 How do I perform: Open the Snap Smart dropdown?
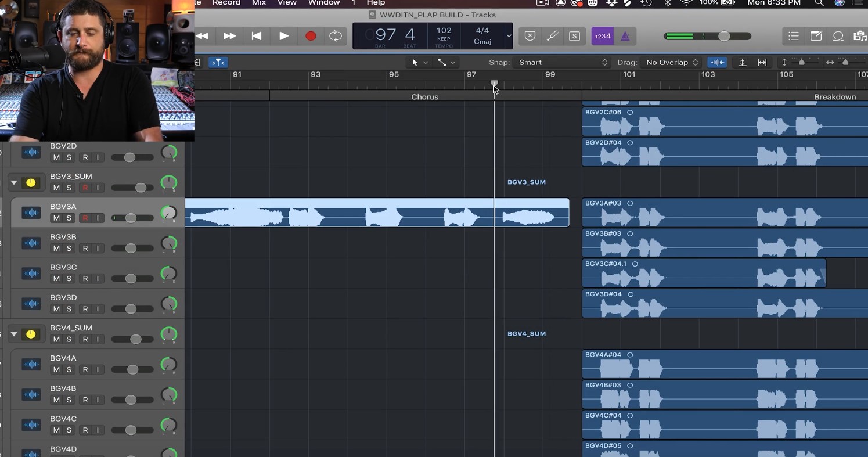pyautogui.click(x=563, y=62)
